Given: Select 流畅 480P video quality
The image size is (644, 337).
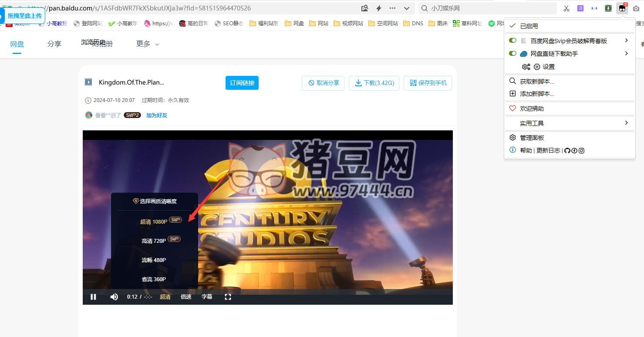Looking at the screenshot, I should [x=154, y=260].
